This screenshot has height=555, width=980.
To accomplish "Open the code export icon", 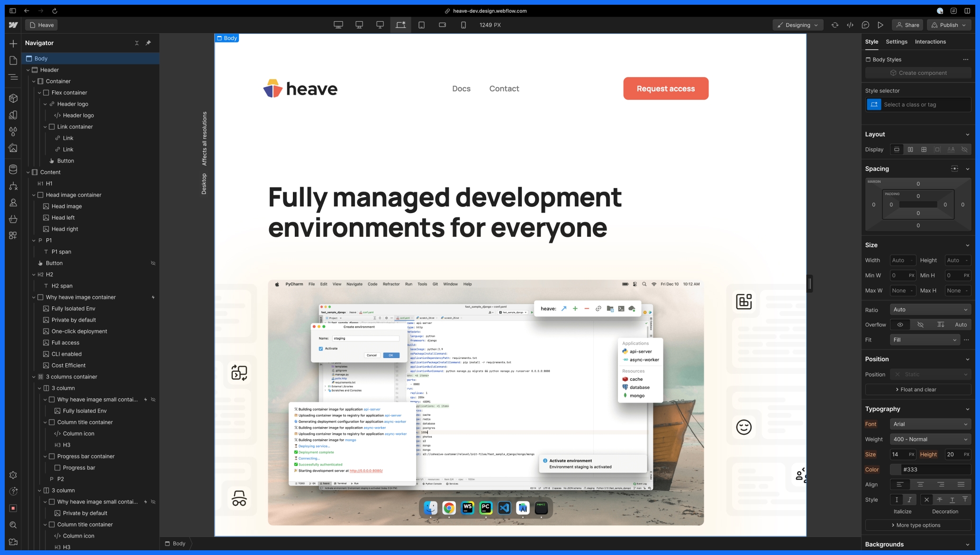I will 850,25.
